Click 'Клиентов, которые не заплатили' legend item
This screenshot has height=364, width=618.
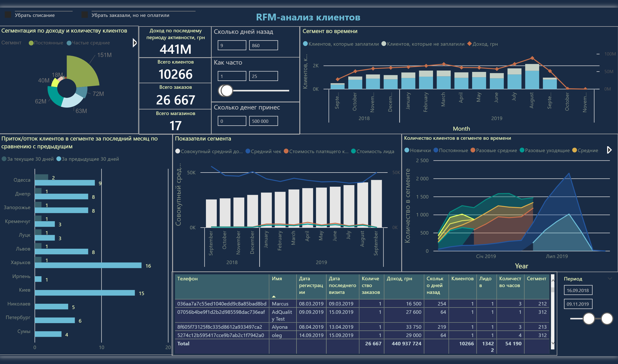(423, 44)
